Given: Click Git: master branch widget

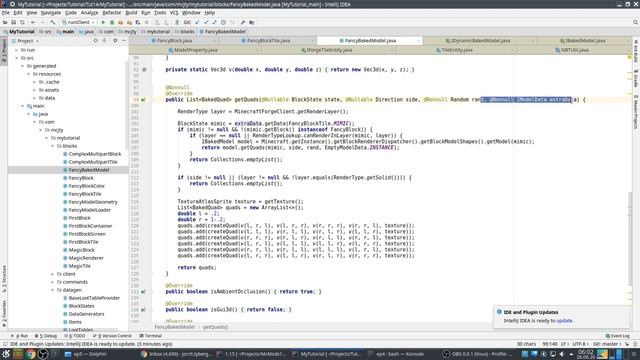Looking at the screenshot, I should [608, 344].
